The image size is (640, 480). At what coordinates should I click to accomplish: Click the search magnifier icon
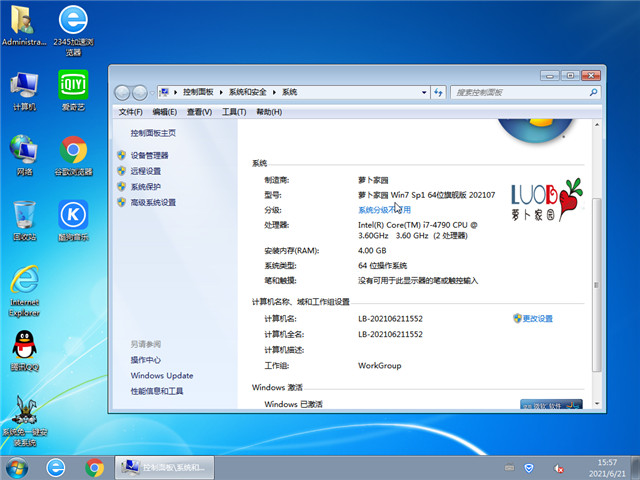[593, 93]
